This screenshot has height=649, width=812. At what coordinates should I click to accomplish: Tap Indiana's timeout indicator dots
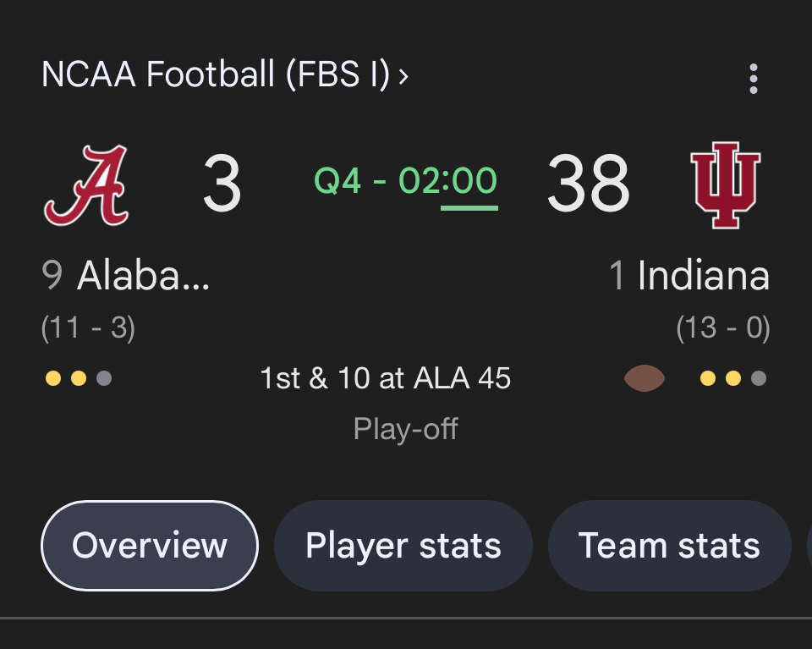733,378
